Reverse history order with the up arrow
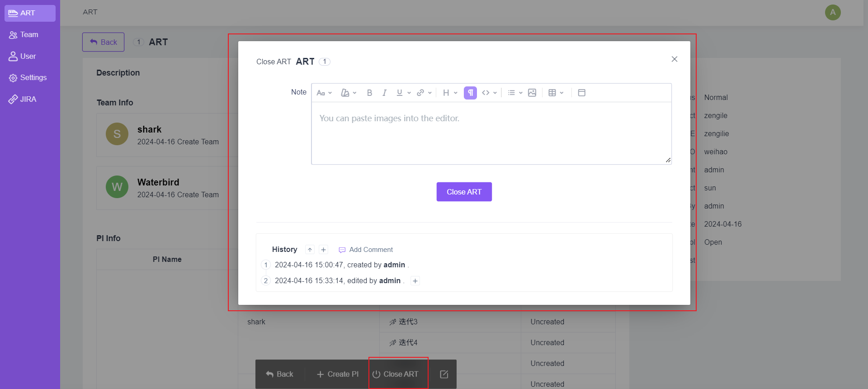The width and height of the screenshot is (868, 389). 310,250
